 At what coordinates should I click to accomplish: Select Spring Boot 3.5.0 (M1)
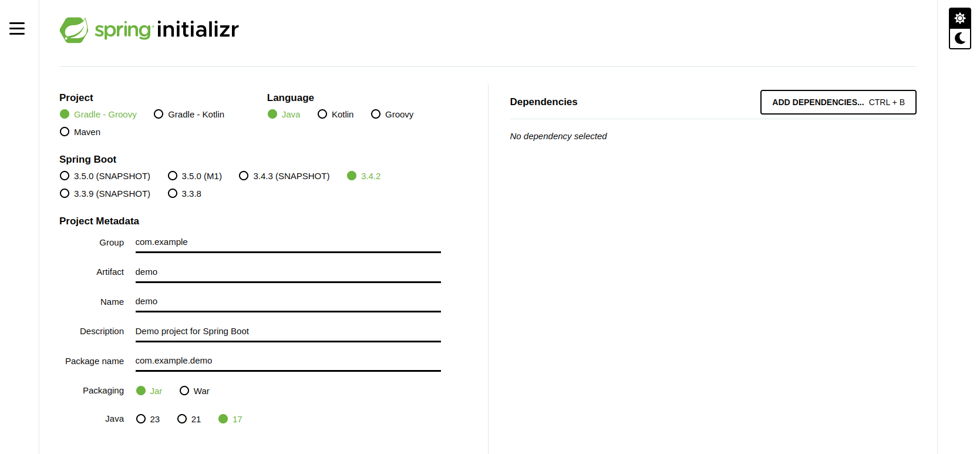tap(195, 176)
